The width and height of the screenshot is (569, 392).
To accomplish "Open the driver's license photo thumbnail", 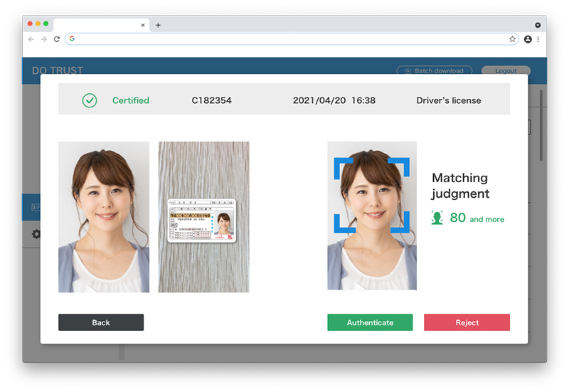I will click(x=203, y=217).
